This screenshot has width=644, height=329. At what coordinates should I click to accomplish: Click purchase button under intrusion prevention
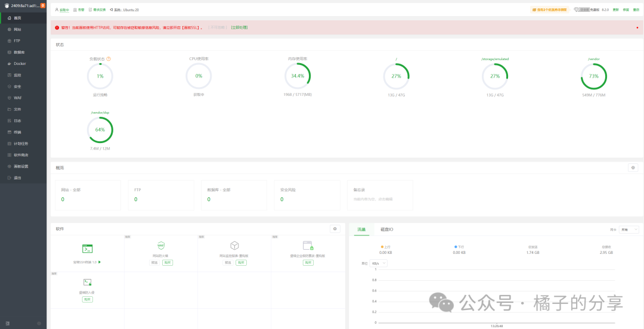click(88, 299)
